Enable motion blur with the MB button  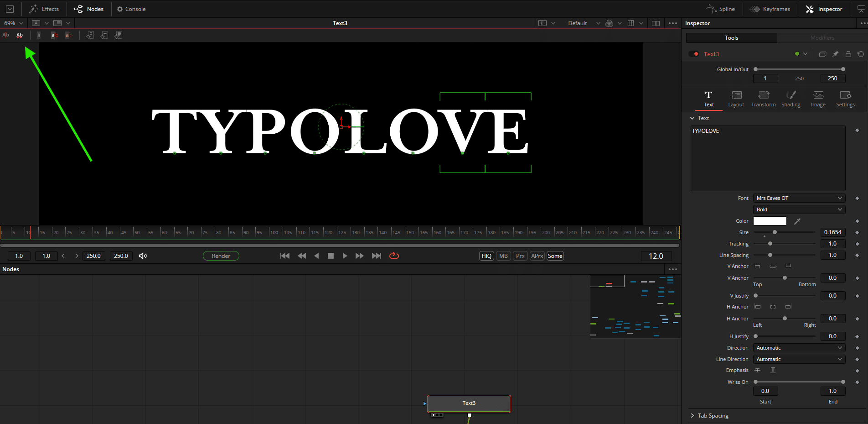pyautogui.click(x=503, y=256)
